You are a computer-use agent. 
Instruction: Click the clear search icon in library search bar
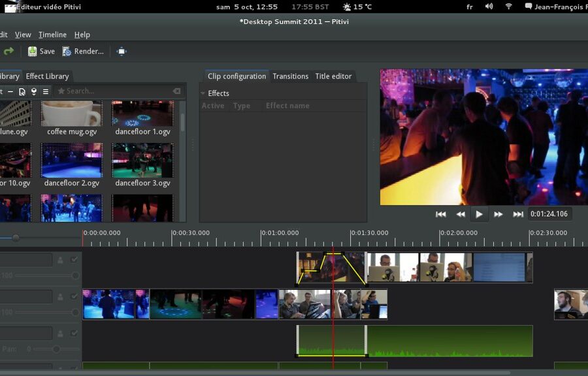[x=176, y=91]
